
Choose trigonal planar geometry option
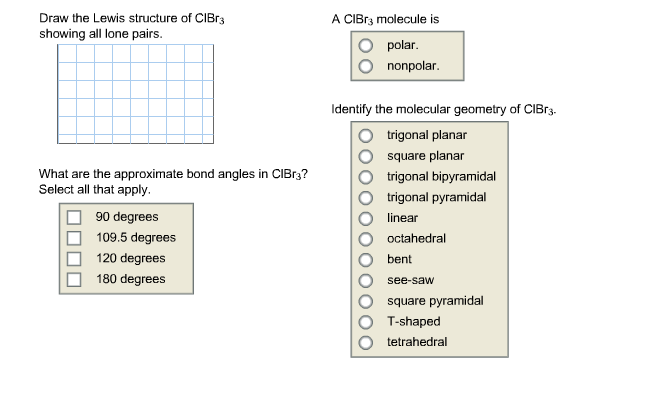[366, 136]
